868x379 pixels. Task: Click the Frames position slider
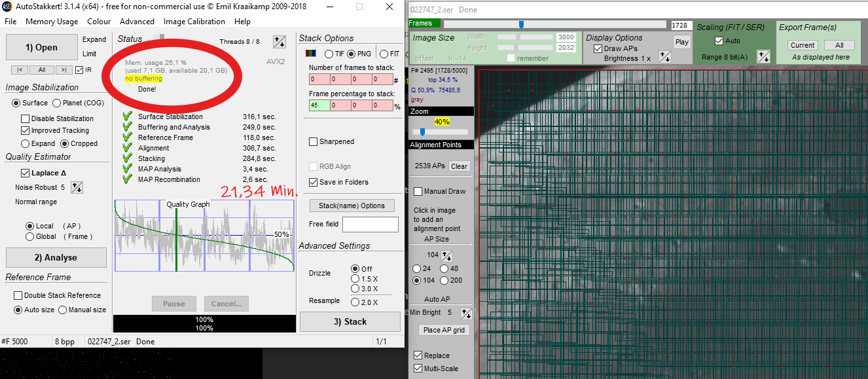click(522, 25)
